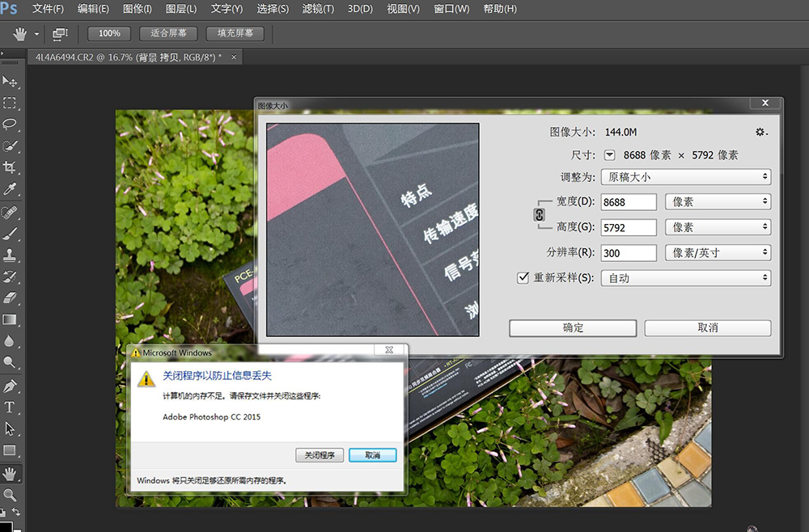Click the 关闭程序 button
The width and height of the screenshot is (809, 532).
coord(320,455)
